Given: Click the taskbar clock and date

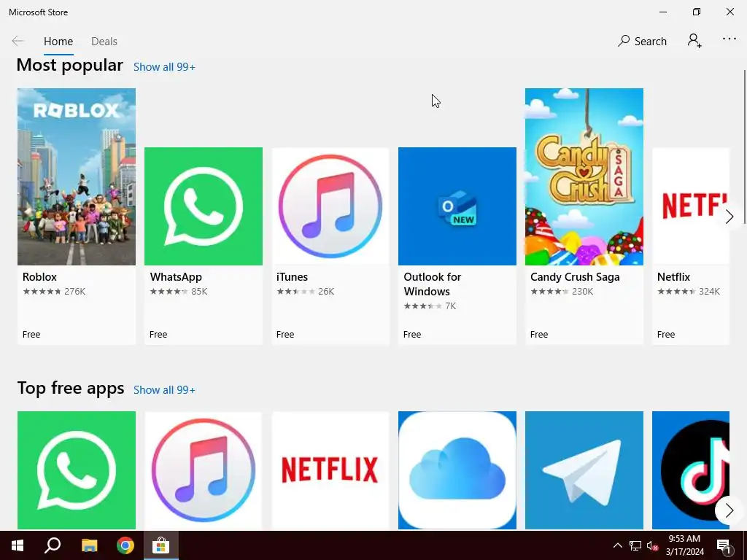Looking at the screenshot, I should coord(684,545).
